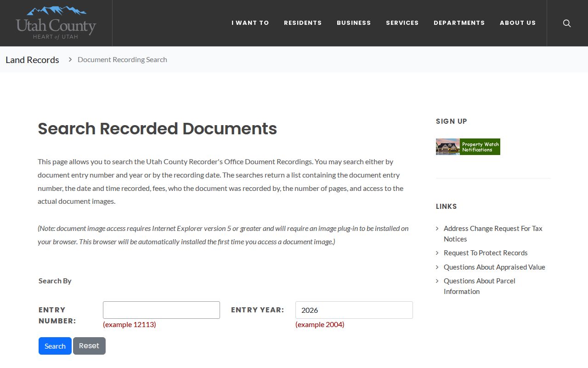Open the BUSINESS menu

354,23
